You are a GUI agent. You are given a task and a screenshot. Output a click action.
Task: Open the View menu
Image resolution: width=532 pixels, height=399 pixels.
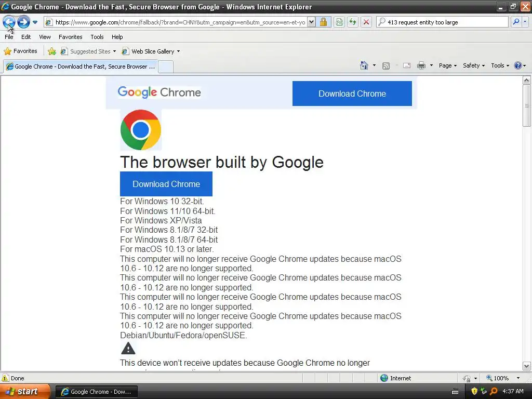[x=45, y=37]
